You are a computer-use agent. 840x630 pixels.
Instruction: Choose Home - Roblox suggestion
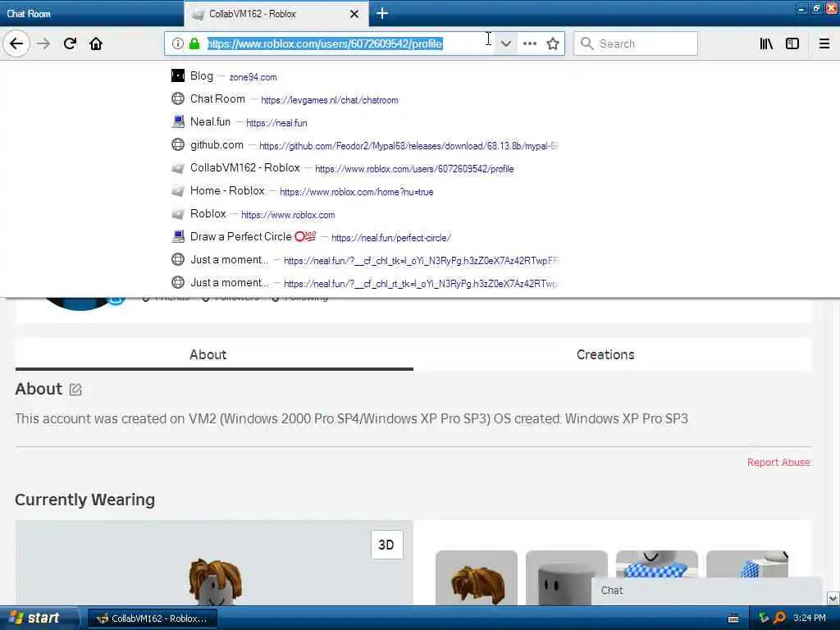coord(364,190)
